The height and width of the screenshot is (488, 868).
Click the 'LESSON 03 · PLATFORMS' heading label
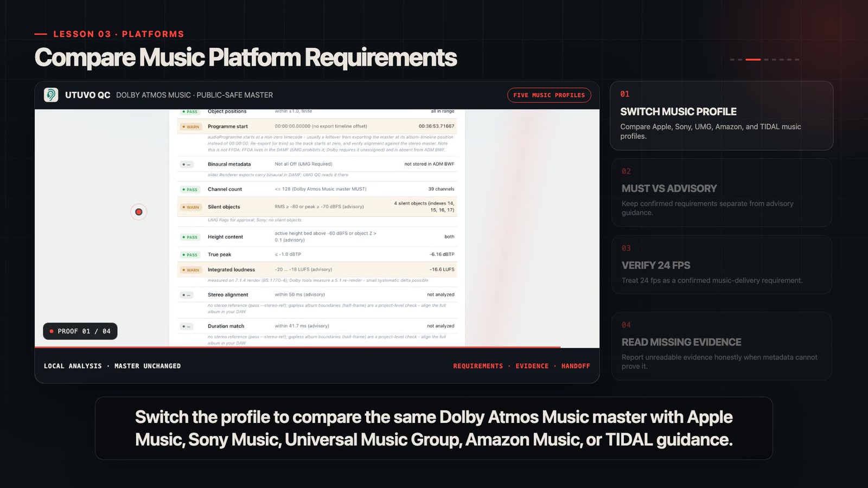tap(119, 34)
